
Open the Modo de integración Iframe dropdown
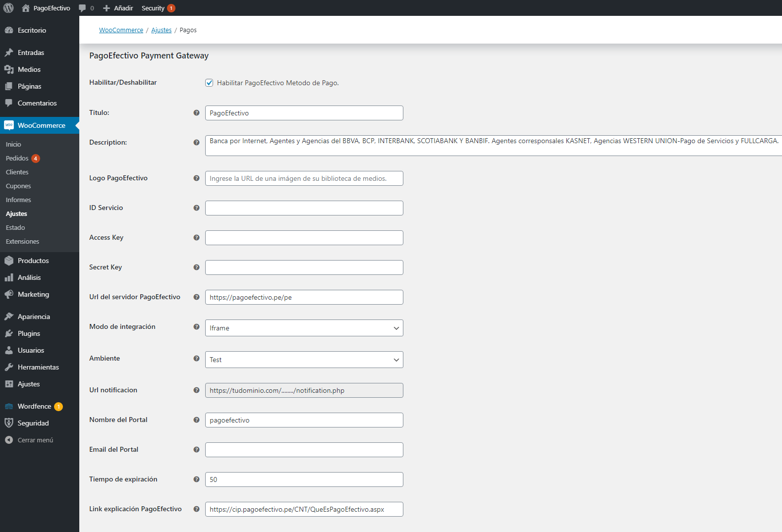pyautogui.click(x=304, y=328)
